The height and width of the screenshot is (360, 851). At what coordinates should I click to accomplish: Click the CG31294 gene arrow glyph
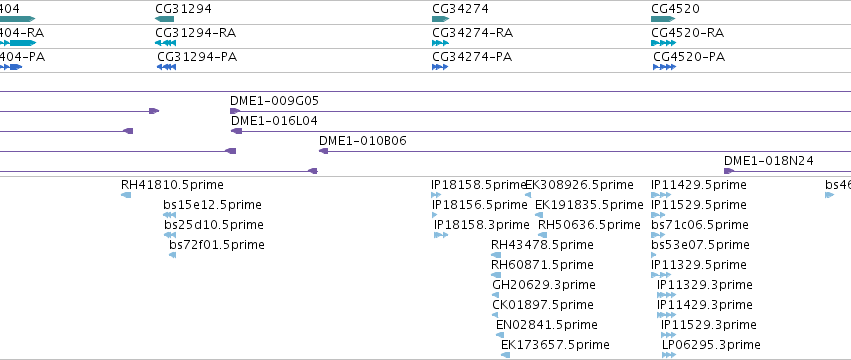pos(164,19)
